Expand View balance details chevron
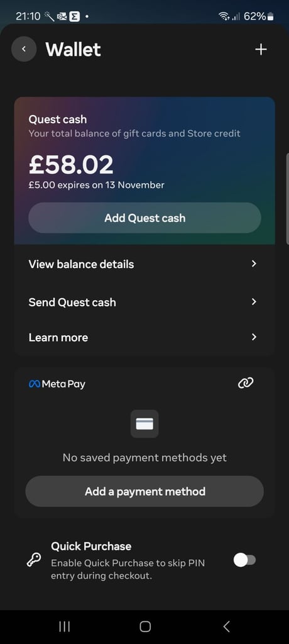 254,264
